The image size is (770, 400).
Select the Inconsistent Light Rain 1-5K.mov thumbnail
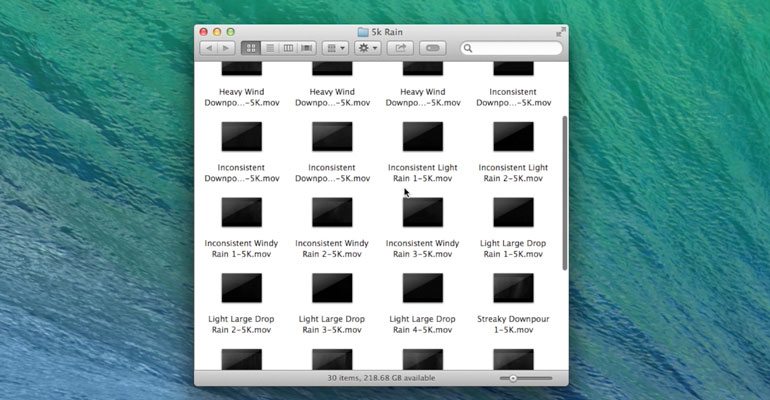point(423,136)
